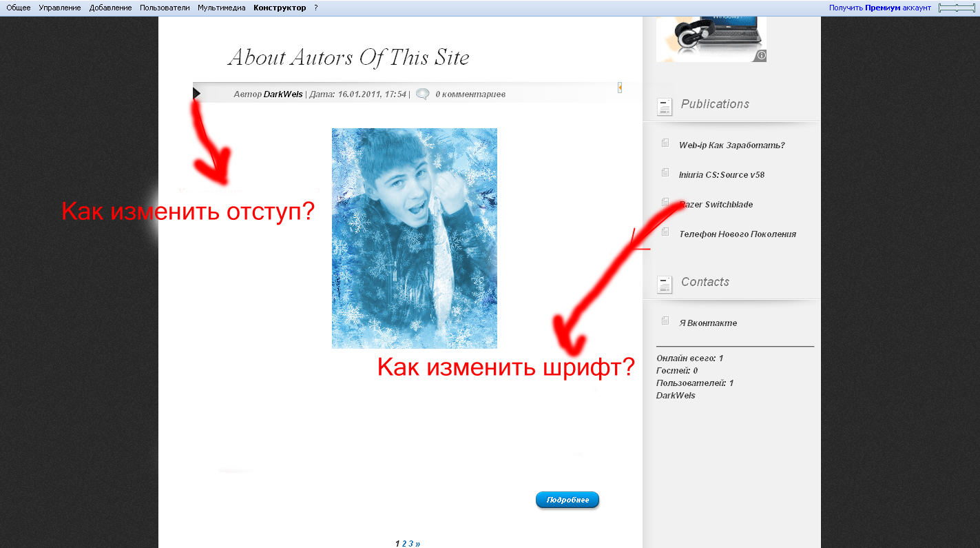This screenshot has height=548, width=980.
Task: Open the Web-ip Как Заработать? publication
Action: [732, 145]
